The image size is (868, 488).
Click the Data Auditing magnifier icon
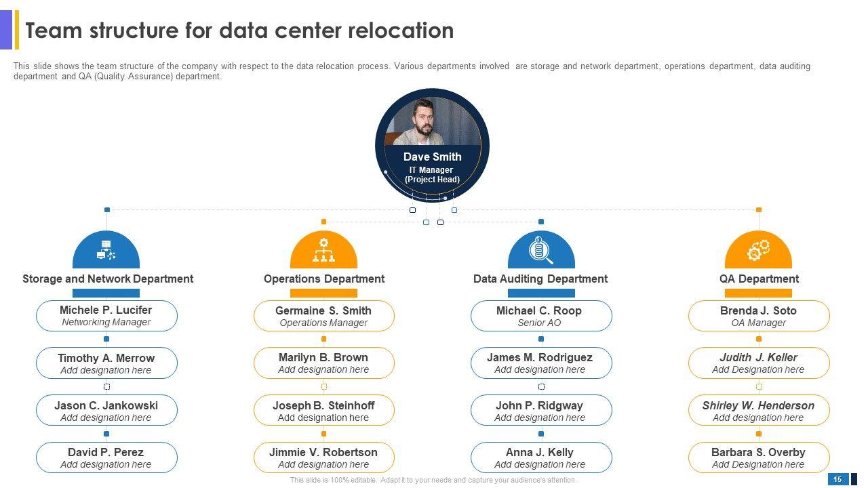pos(540,250)
